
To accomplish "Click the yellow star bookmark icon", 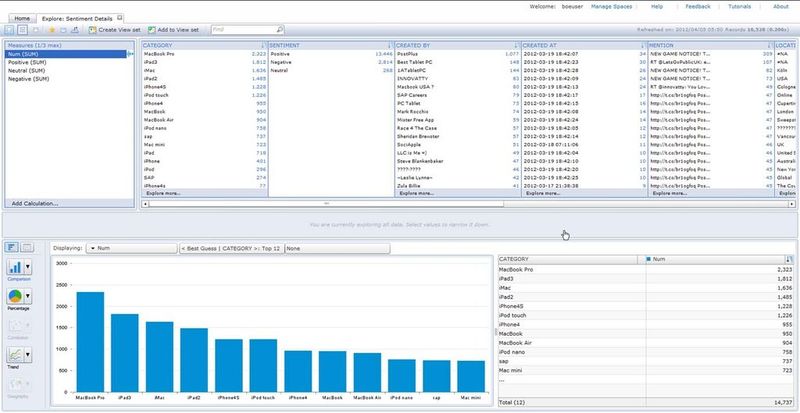I will (x=52, y=30).
